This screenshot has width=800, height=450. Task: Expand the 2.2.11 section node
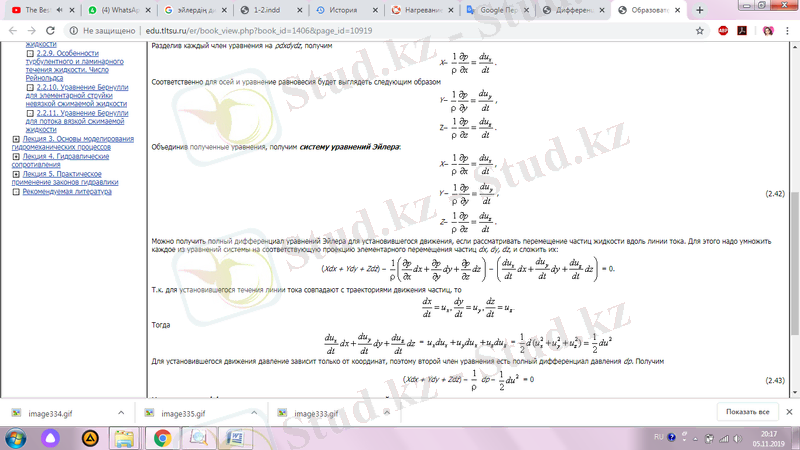pos(30,113)
